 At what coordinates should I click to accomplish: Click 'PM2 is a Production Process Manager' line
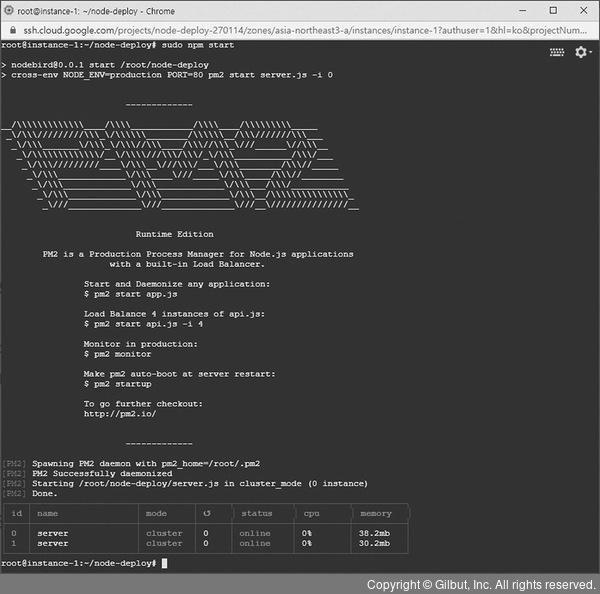pos(198,254)
